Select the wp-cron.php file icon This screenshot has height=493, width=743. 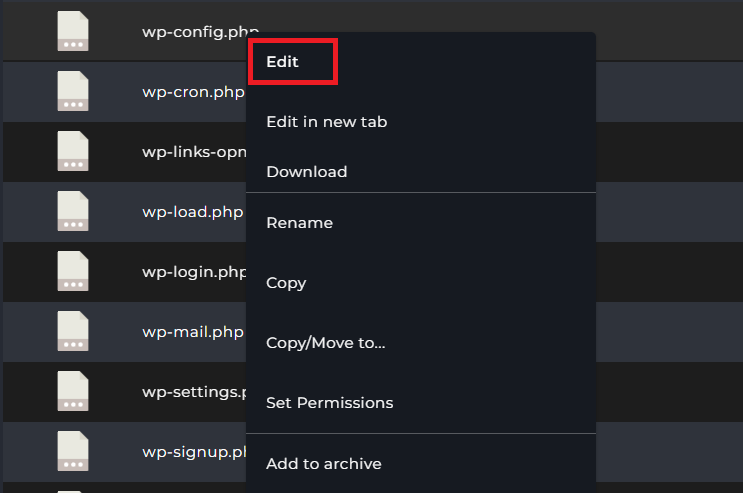coord(72,91)
